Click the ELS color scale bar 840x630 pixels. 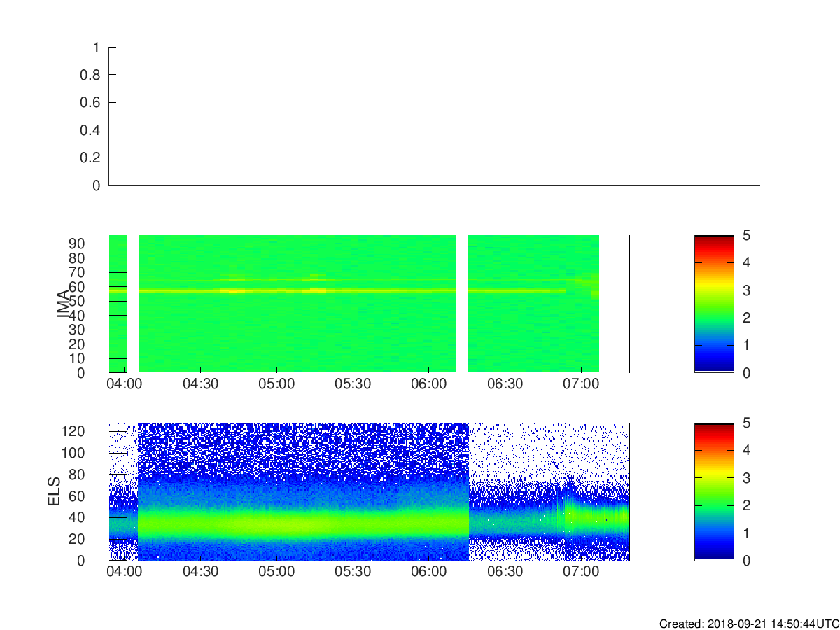click(x=714, y=491)
